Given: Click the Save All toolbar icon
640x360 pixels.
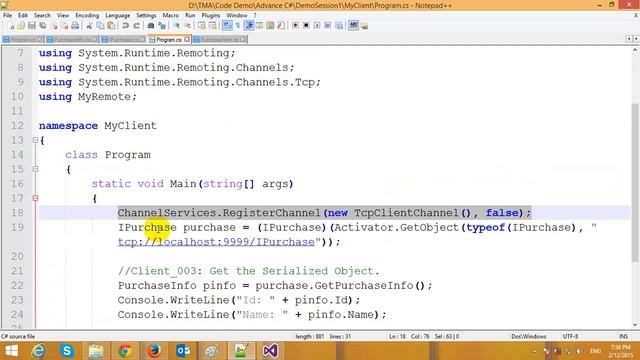Looking at the screenshot, I should coord(42,26).
